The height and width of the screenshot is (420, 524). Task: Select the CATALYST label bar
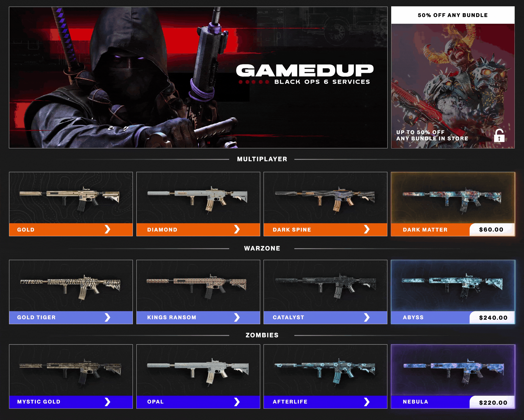click(325, 318)
